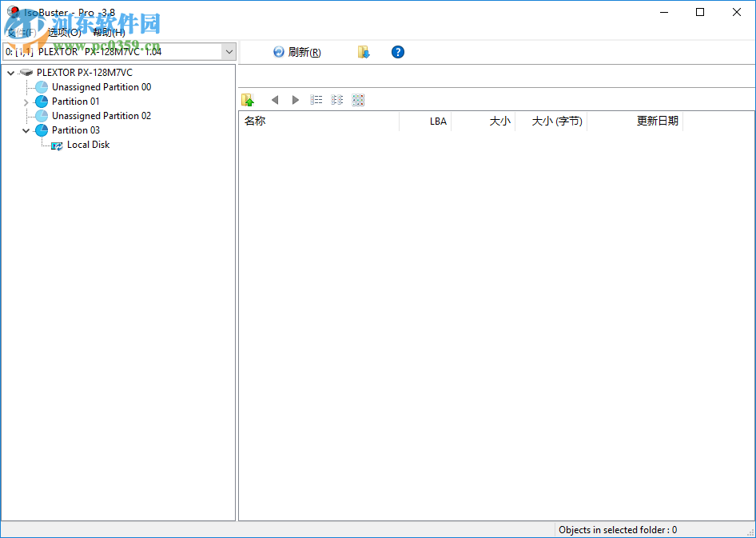Open the drive selection dropdown
The width and height of the screenshot is (756, 538).
(x=229, y=51)
